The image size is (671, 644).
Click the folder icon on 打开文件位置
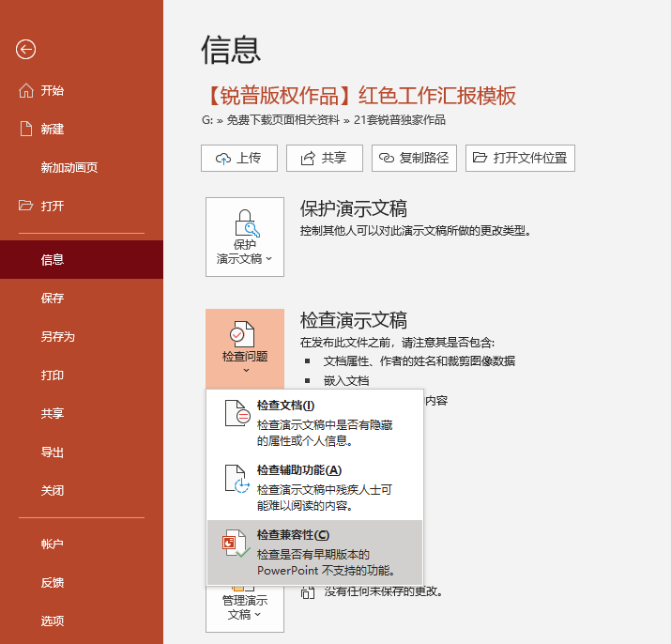[480, 158]
